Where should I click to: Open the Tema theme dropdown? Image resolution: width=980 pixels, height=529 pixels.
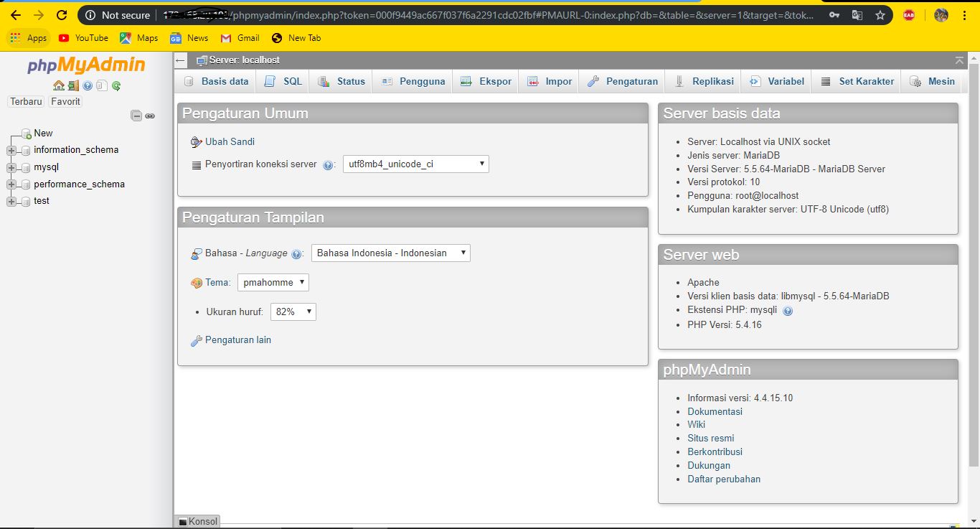(273, 282)
